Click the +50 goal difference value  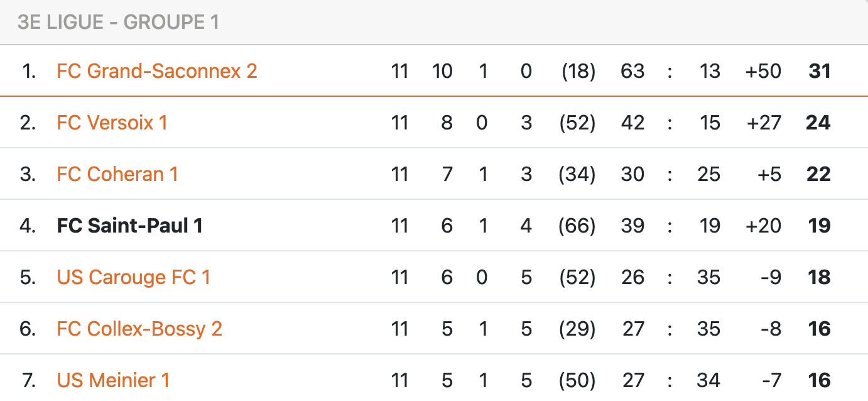(x=763, y=71)
